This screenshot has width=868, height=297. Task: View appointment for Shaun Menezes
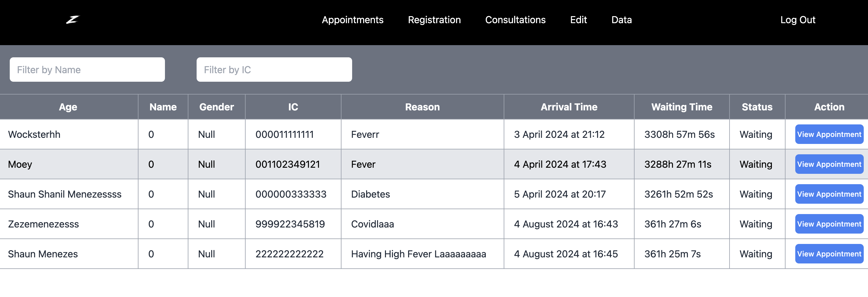coord(829,254)
